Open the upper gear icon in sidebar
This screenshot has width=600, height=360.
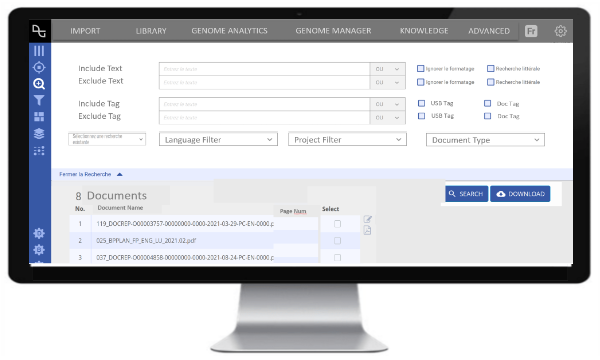39,233
